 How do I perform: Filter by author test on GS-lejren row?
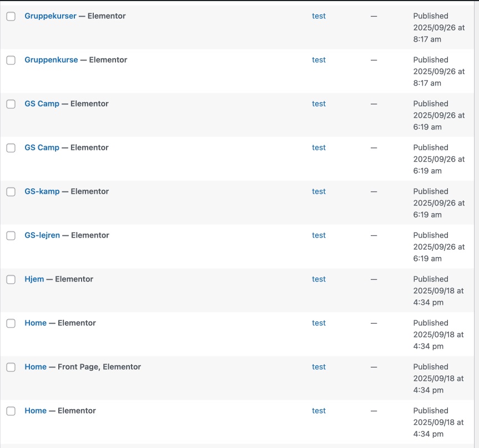tap(319, 235)
